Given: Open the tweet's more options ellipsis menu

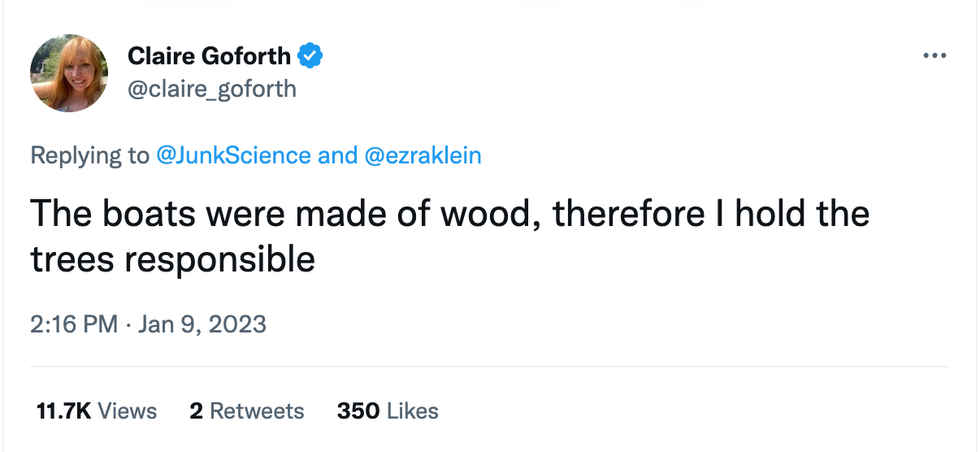Looking at the screenshot, I should pos(933,56).
